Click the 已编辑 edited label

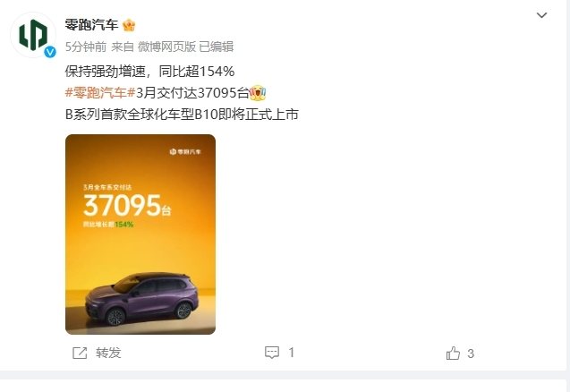(x=217, y=47)
